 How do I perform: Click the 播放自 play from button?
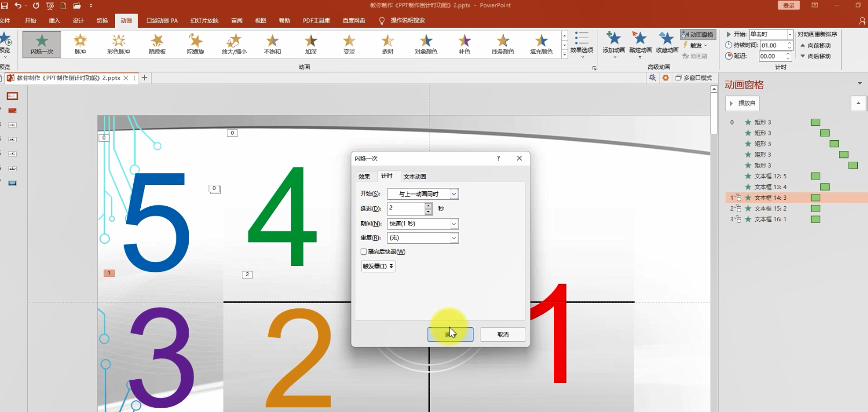coord(742,103)
